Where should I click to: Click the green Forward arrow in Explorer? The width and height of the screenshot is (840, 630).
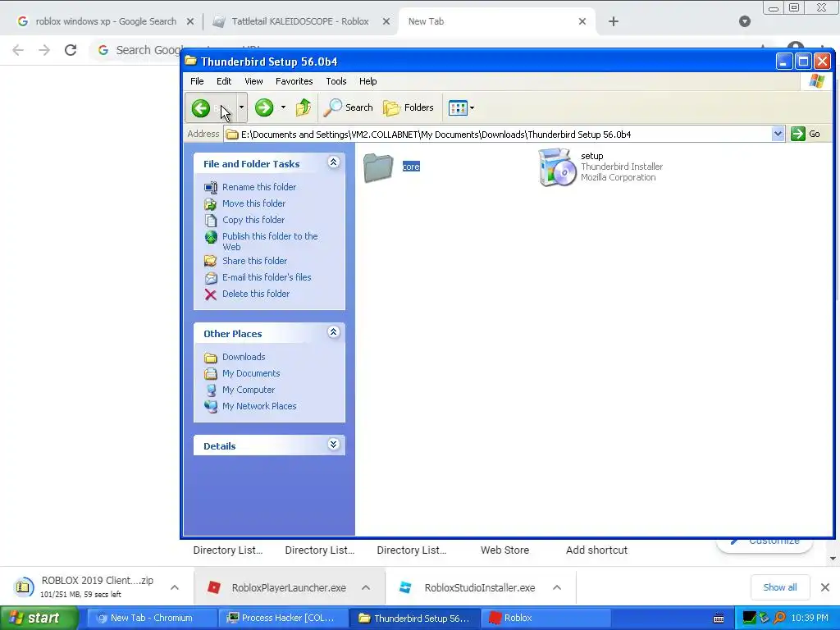(x=264, y=107)
